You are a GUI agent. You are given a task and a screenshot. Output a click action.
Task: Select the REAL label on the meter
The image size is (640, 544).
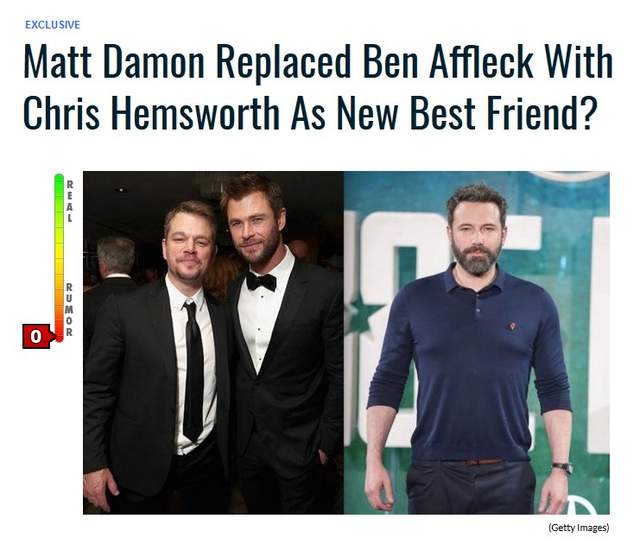[x=70, y=201]
